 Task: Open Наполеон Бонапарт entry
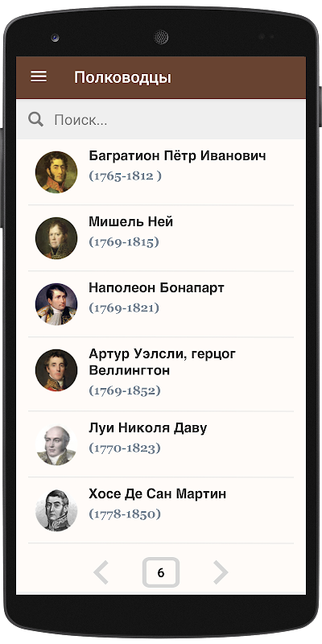pyautogui.click(x=161, y=304)
